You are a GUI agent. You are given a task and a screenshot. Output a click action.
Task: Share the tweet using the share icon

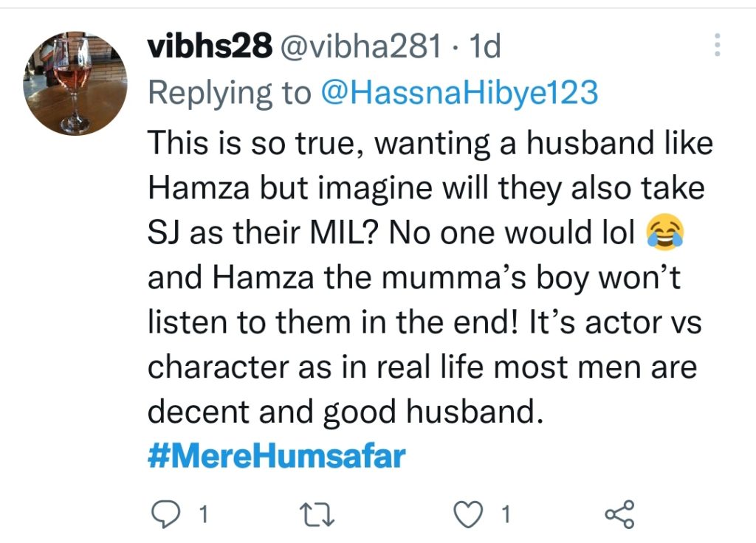[620, 514]
